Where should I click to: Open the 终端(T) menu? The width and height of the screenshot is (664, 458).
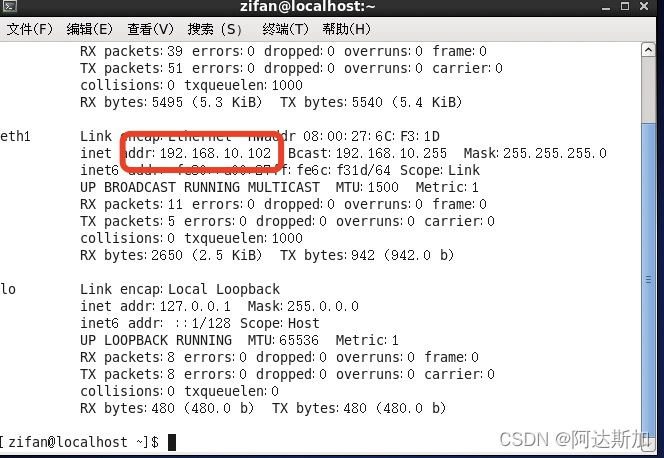click(285, 29)
